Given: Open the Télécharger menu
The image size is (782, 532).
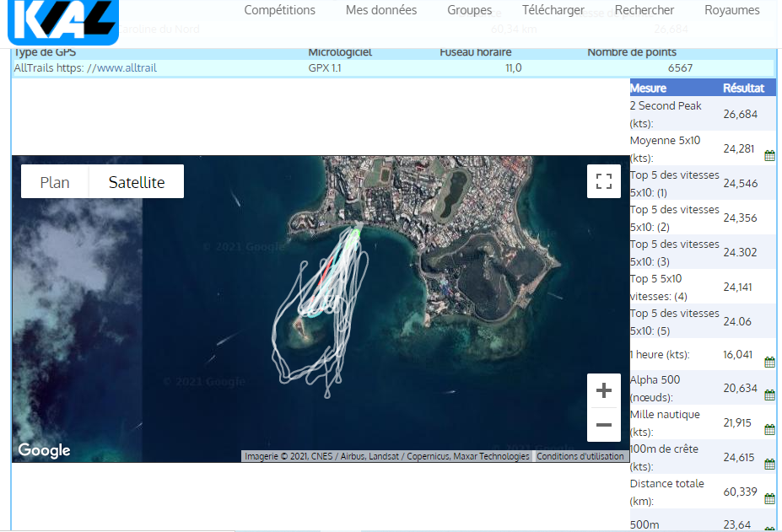Looking at the screenshot, I should pyautogui.click(x=553, y=10).
